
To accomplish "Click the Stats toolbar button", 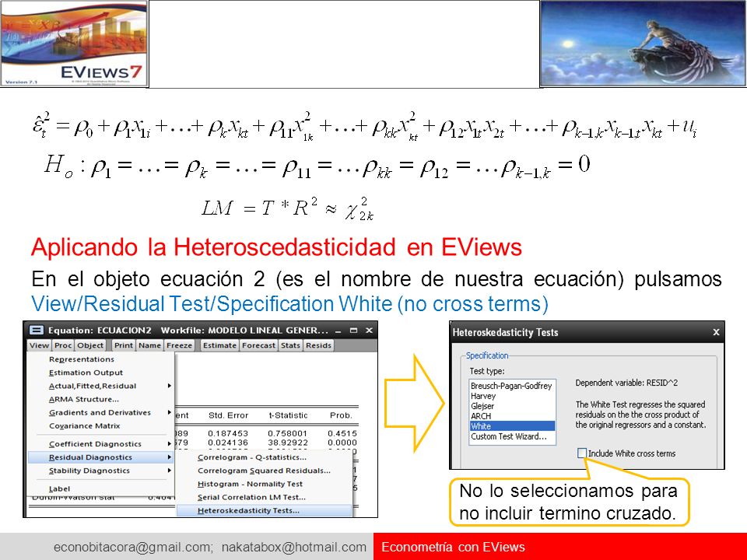I will (x=290, y=345).
